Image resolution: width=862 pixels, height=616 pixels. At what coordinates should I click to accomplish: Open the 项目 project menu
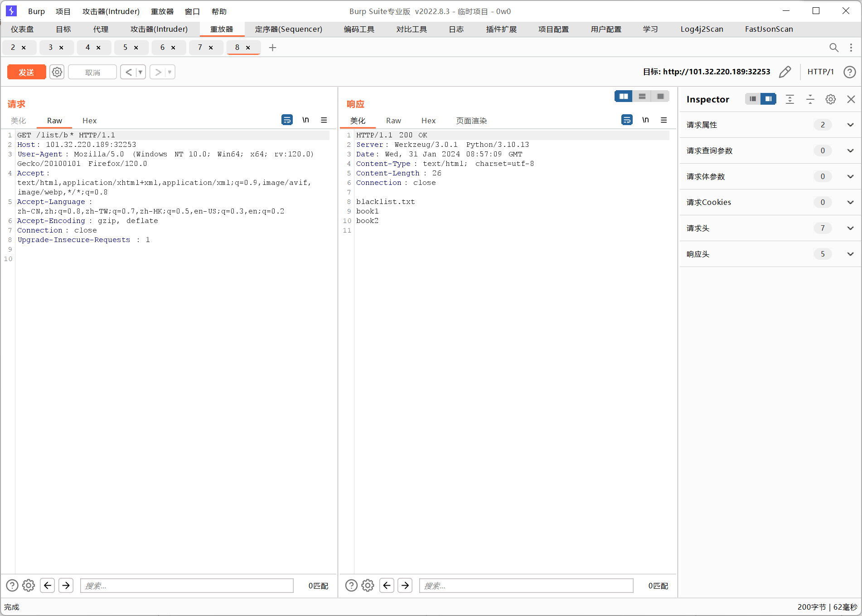[63, 11]
